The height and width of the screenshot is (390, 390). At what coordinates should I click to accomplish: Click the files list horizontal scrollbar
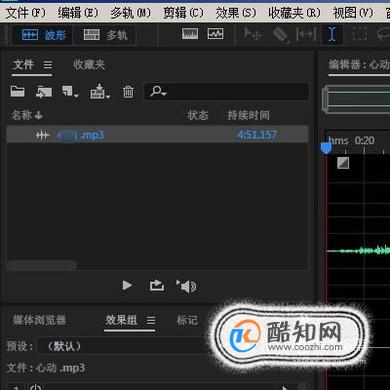coord(42,266)
